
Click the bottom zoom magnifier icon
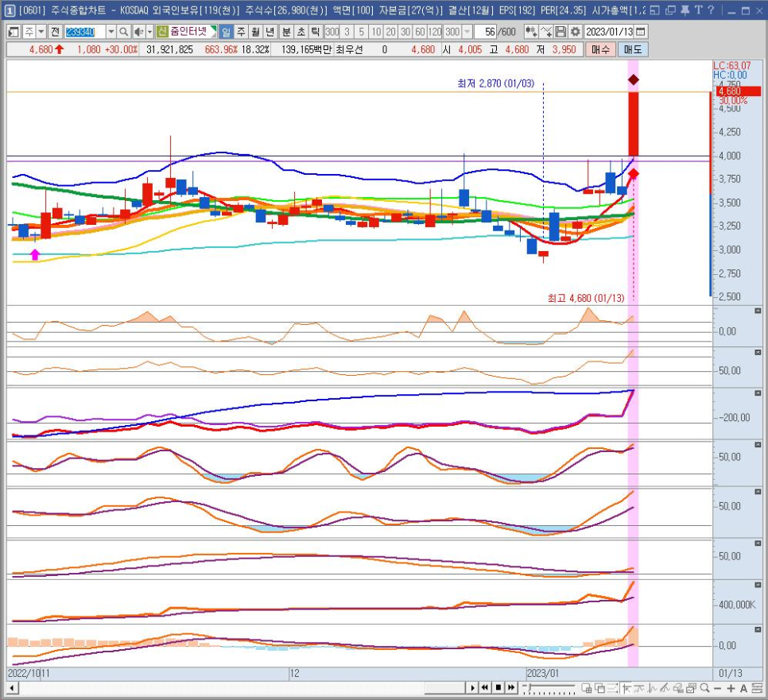pos(705,688)
